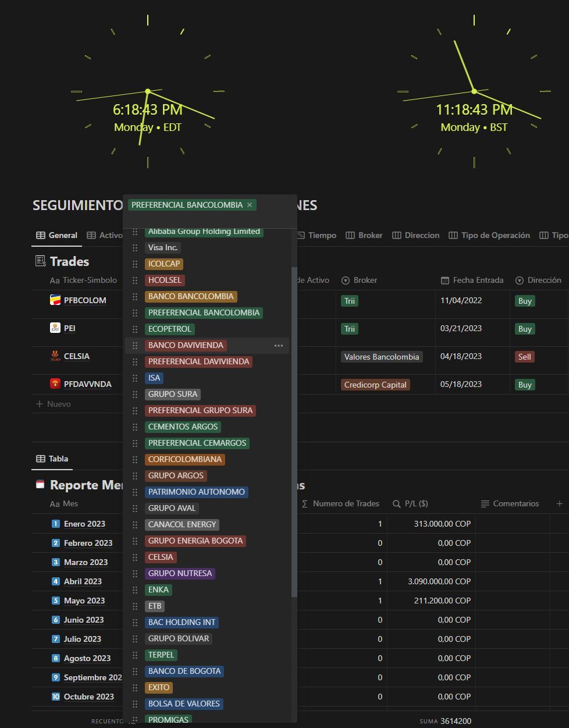Open the Agosto 2023 report page
Viewport: 569px width, 728px height.
click(x=87, y=658)
